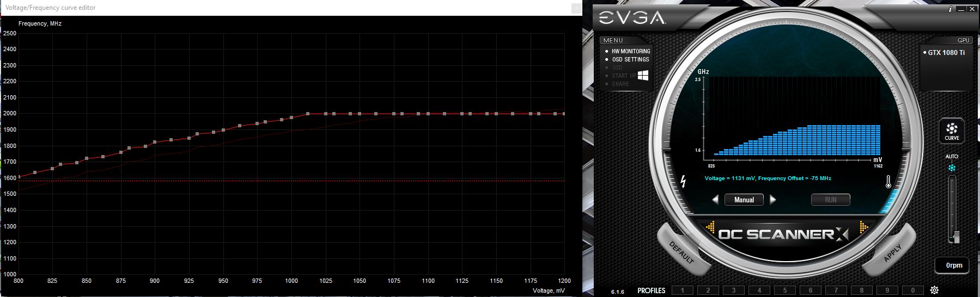Switch to previous mode with left arrow
The width and height of the screenshot is (980, 297).
(x=715, y=200)
